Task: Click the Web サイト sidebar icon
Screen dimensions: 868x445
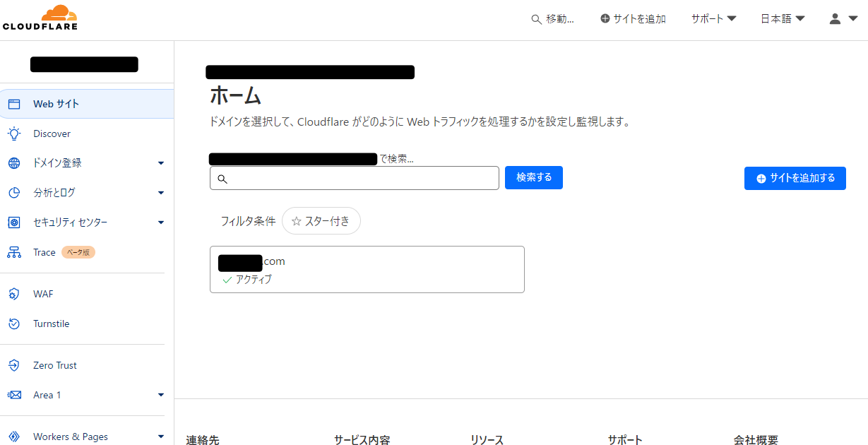Action: click(x=14, y=104)
